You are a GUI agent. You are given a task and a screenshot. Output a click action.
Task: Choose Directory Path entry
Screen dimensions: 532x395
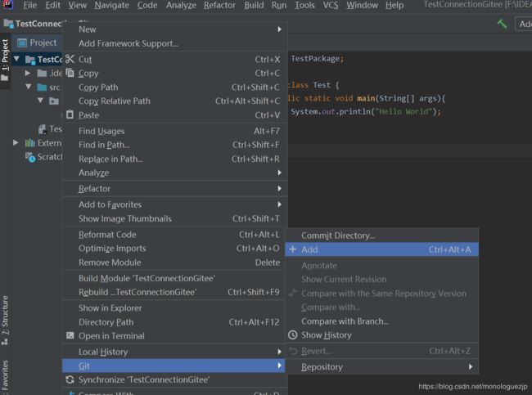pos(175,321)
